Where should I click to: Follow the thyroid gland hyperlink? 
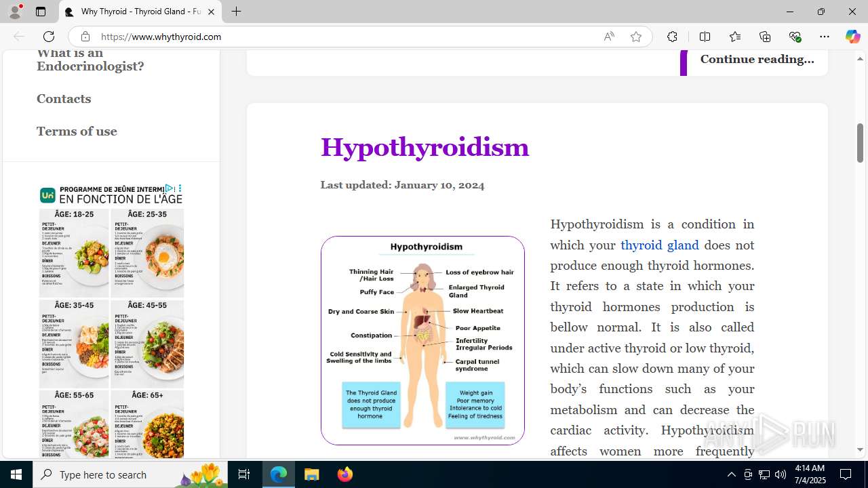(x=659, y=245)
